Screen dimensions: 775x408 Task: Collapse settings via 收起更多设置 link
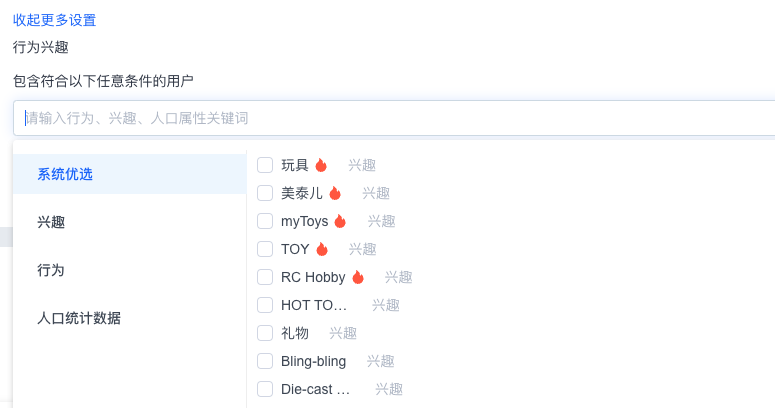pyautogui.click(x=54, y=20)
